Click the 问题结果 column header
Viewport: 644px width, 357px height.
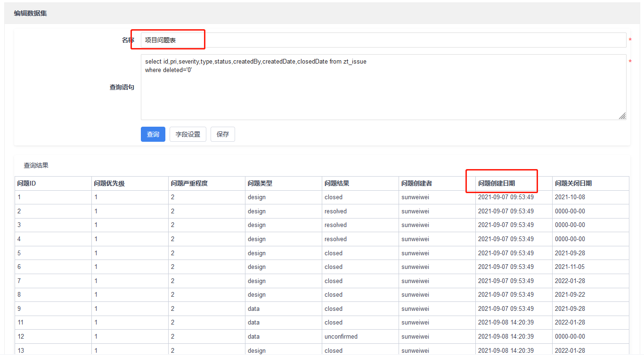337,183
